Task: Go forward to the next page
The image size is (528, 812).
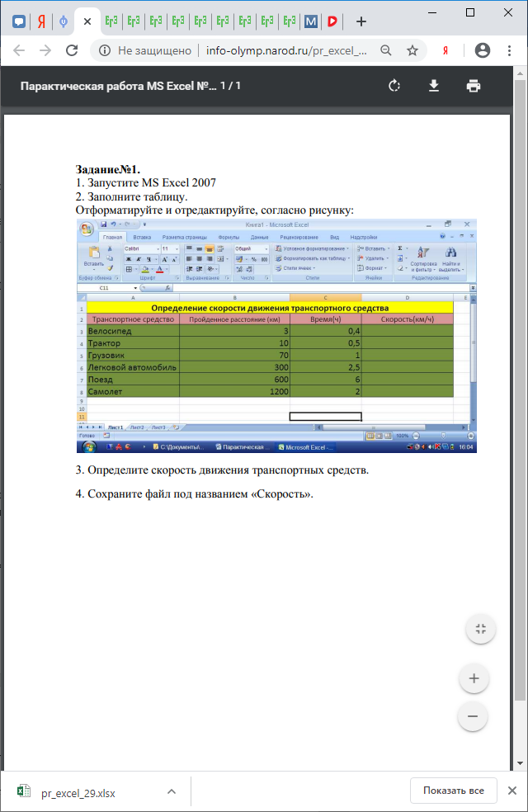Action: click(45, 50)
